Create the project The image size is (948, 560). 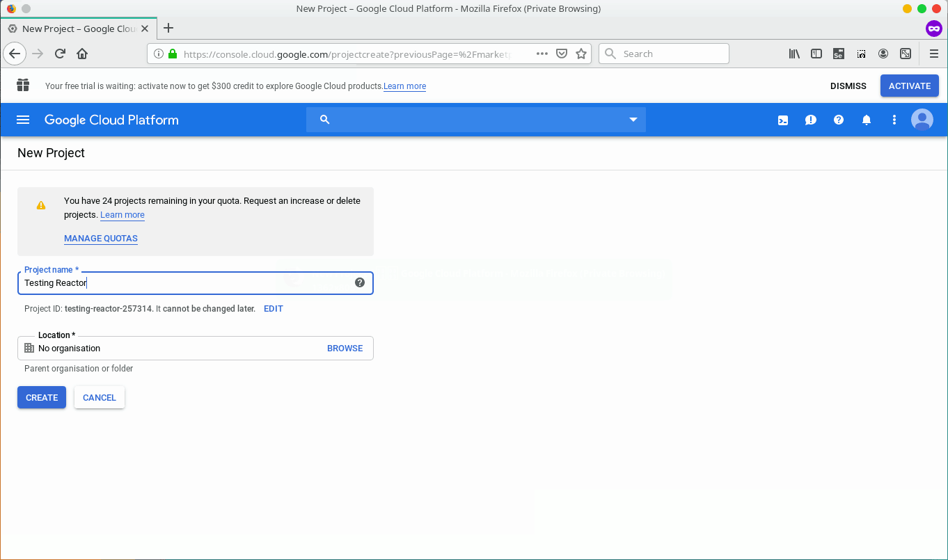tap(42, 398)
